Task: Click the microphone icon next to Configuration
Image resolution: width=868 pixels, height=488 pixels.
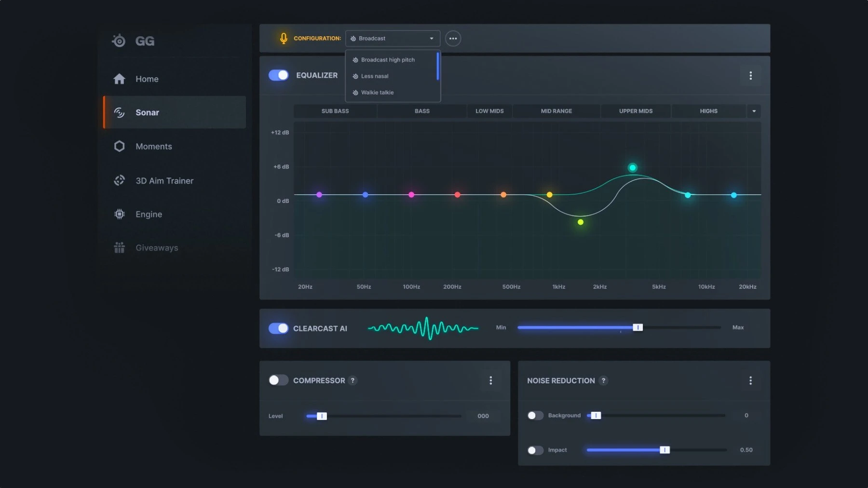Action: point(283,38)
